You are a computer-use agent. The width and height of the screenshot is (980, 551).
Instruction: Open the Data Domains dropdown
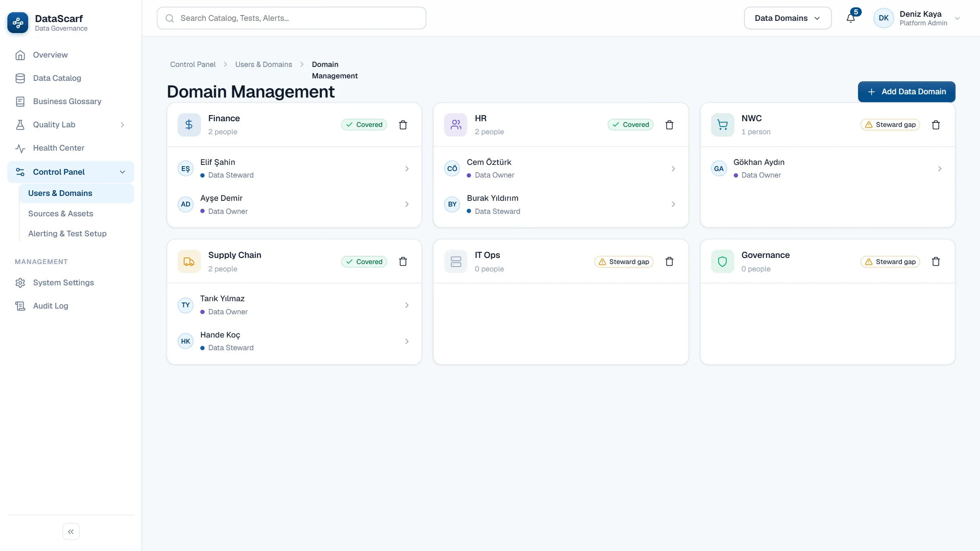pyautogui.click(x=788, y=18)
